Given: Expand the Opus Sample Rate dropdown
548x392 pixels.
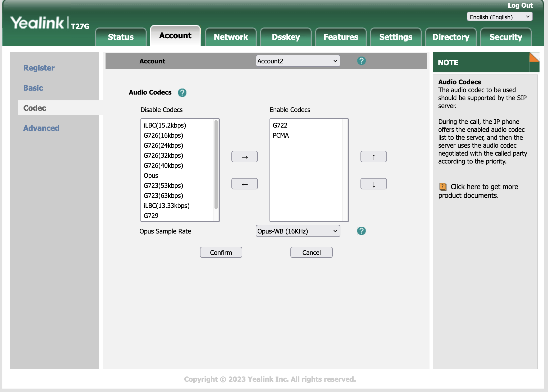Looking at the screenshot, I should (298, 231).
